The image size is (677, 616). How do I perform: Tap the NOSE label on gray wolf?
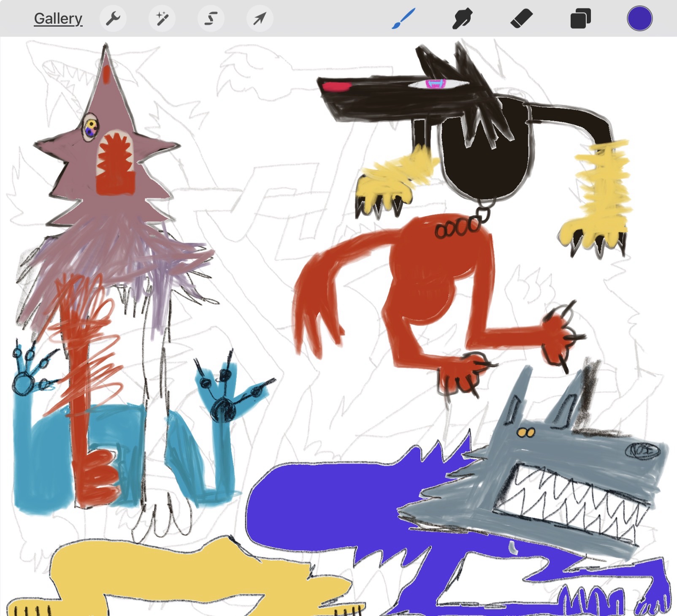(642, 450)
